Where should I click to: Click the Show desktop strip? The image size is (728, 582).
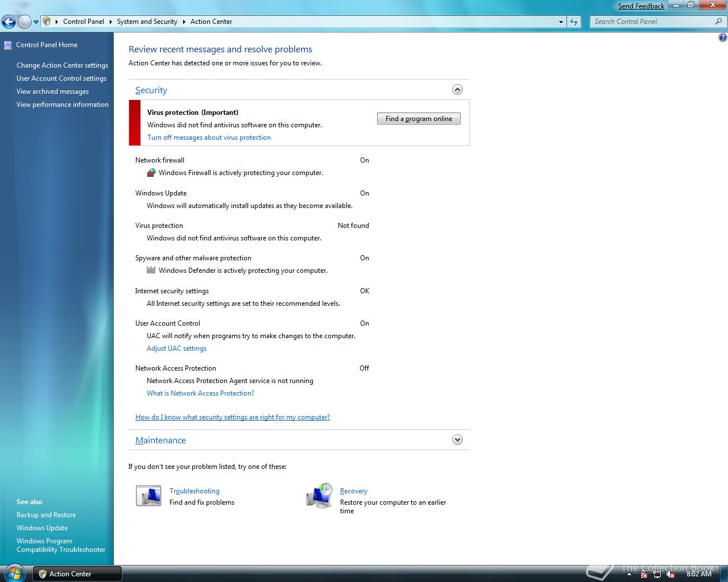point(723,573)
